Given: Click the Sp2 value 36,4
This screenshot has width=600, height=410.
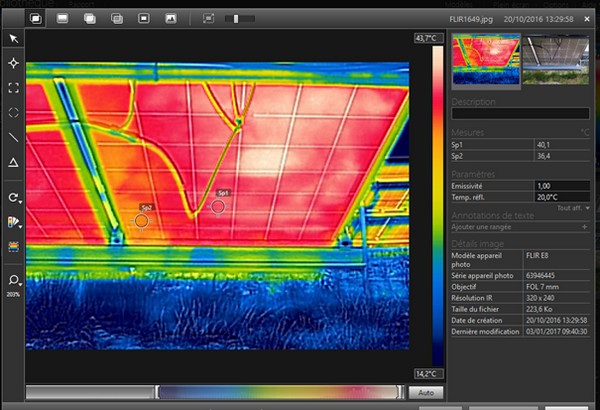Looking at the screenshot, I should pyautogui.click(x=543, y=156).
